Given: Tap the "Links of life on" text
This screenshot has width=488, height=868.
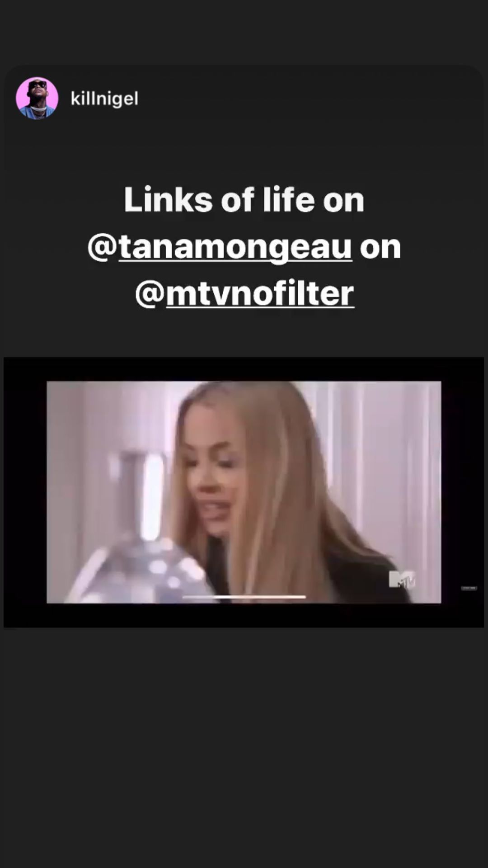Looking at the screenshot, I should coord(244,200).
